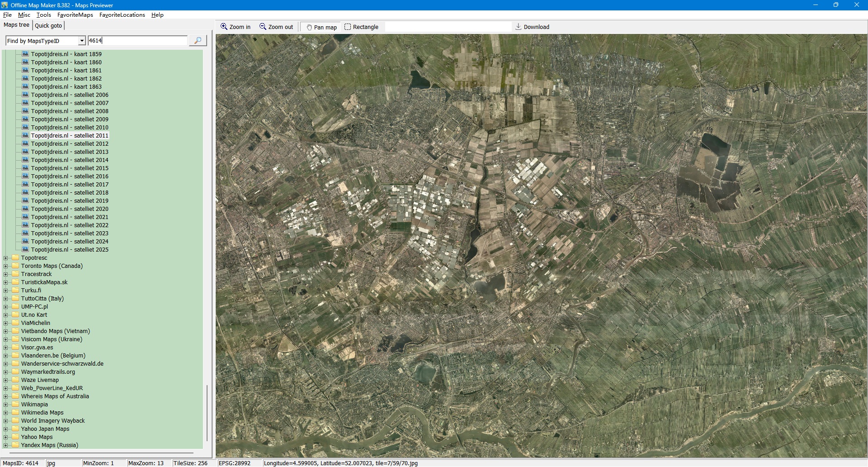This screenshot has height=467, width=868.
Task: Click the Download arrow icon
Action: 519,27
